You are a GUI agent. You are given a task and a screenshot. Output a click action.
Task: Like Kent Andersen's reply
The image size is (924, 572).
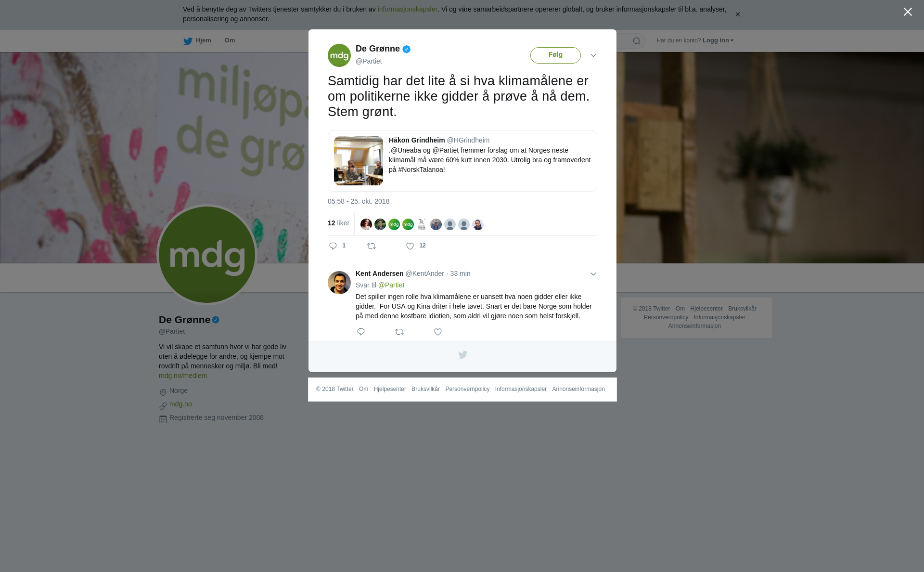(438, 332)
